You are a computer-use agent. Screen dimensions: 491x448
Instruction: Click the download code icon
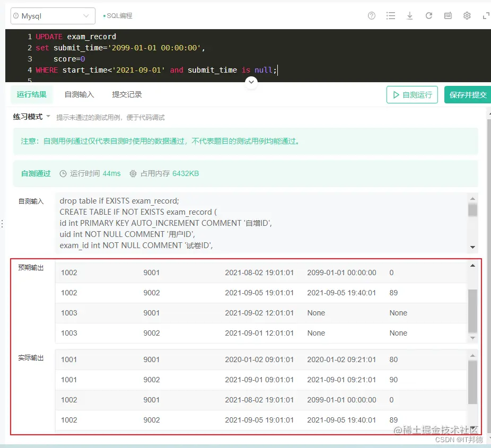pyautogui.click(x=409, y=16)
